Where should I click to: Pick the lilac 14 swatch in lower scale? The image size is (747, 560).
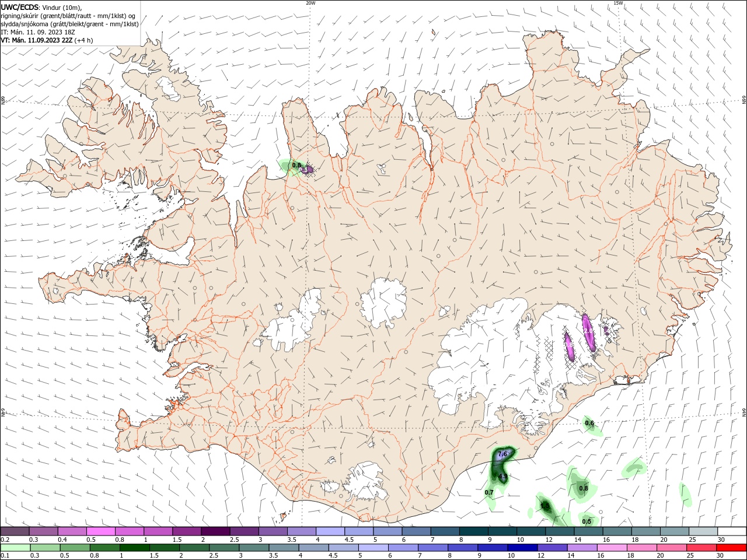click(581, 548)
